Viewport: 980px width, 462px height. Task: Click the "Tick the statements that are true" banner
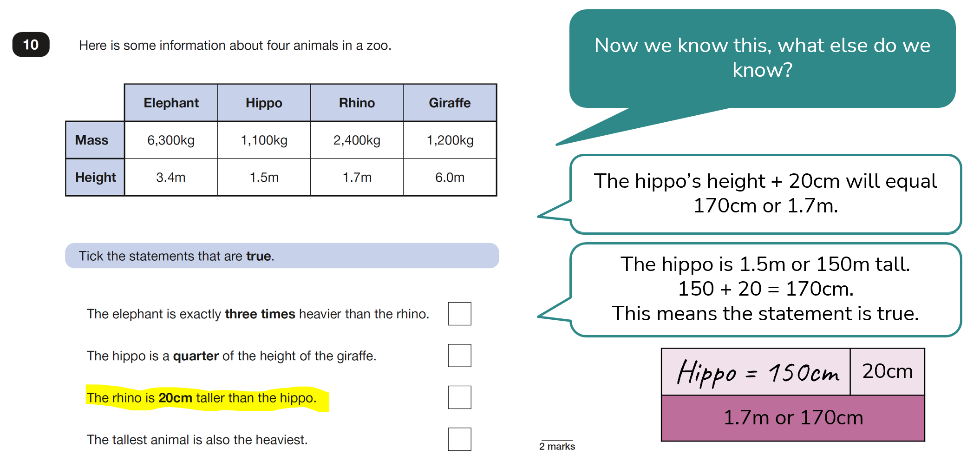(281, 256)
